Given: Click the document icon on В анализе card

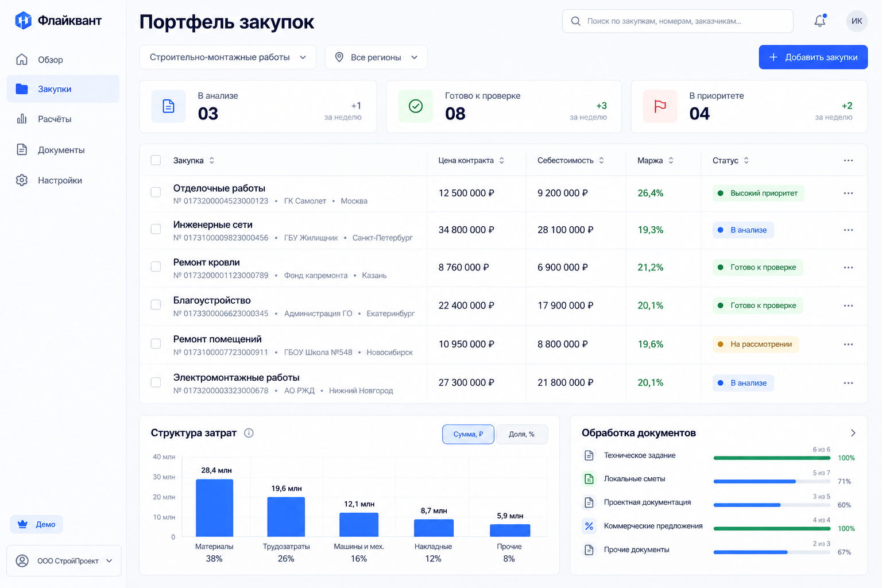Looking at the screenshot, I should point(168,106).
